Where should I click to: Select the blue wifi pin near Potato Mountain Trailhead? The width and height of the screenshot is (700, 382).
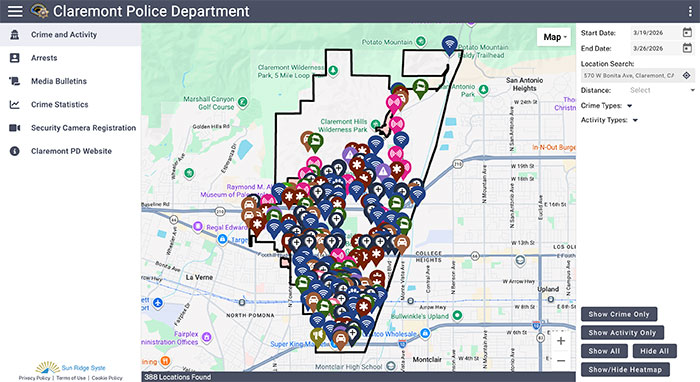(x=450, y=45)
